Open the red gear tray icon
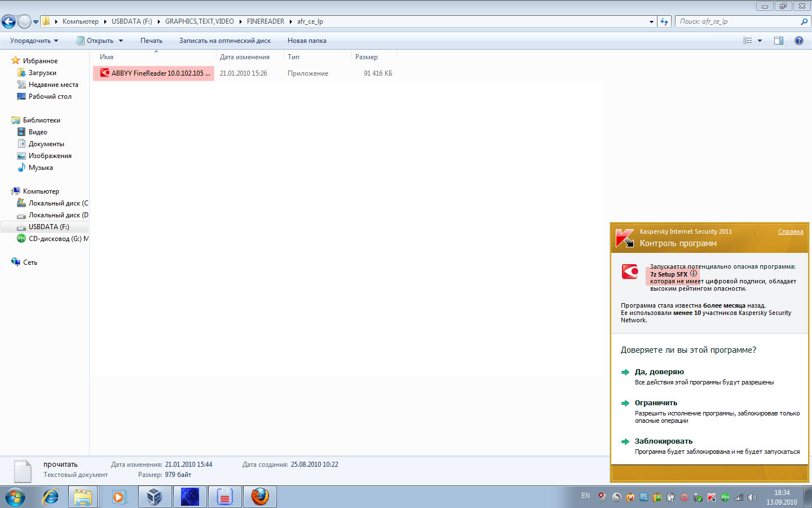This screenshot has height=508, width=812. (684, 497)
